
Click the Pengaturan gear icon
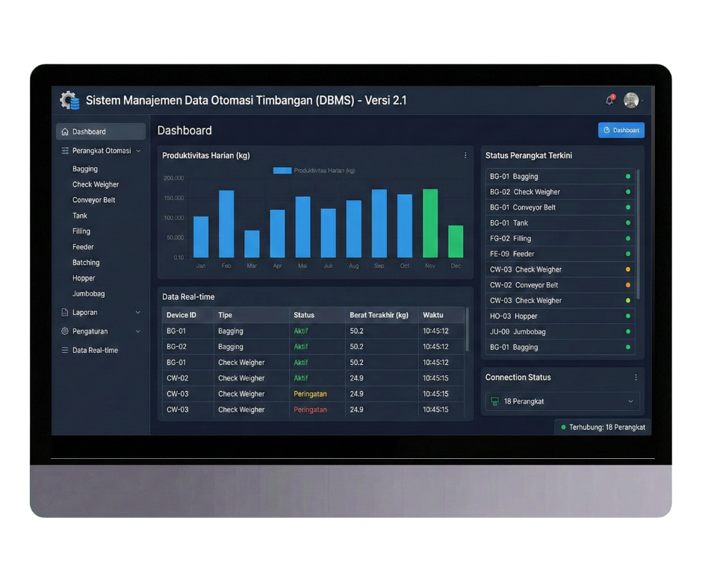pyautogui.click(x=65, y=331)
